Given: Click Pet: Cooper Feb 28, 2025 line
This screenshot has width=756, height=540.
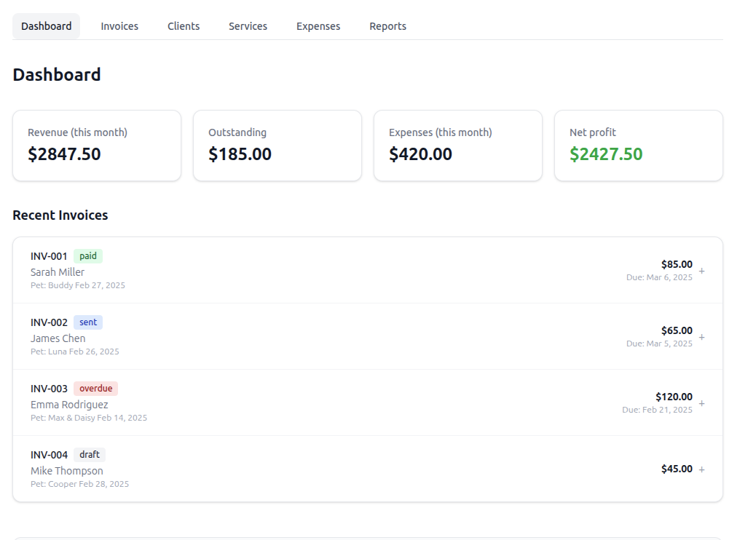Looking at the screenshot, I should [x=79, y=484].
